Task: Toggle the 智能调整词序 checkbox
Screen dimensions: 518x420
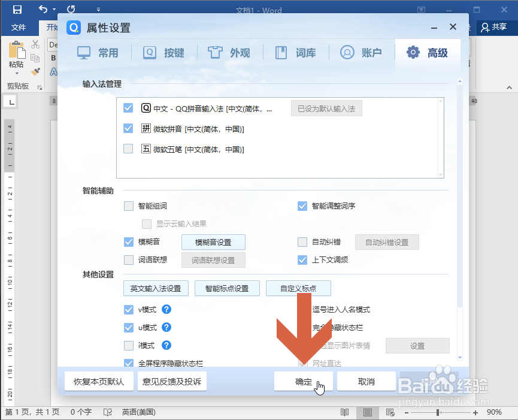Action: 302,206
